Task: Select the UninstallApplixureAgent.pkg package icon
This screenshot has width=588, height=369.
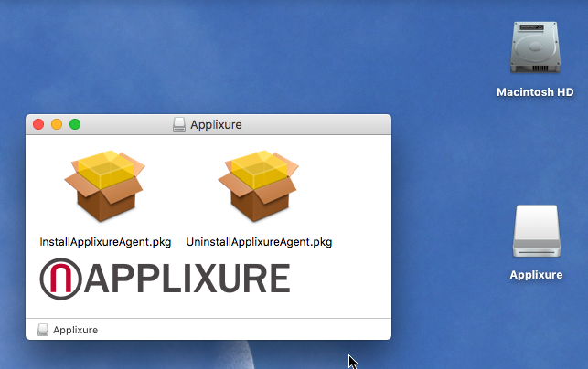Action: coord(259,185)
